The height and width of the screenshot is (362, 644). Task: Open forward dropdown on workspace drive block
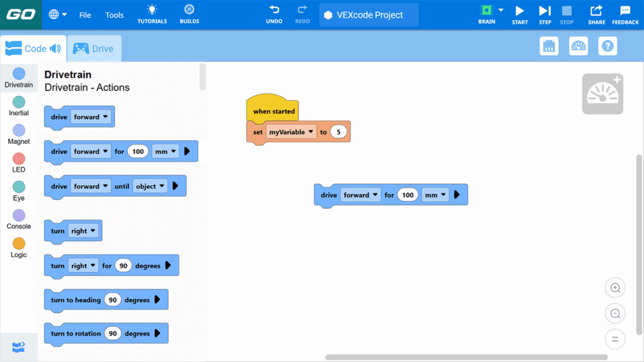pos(360,195)
